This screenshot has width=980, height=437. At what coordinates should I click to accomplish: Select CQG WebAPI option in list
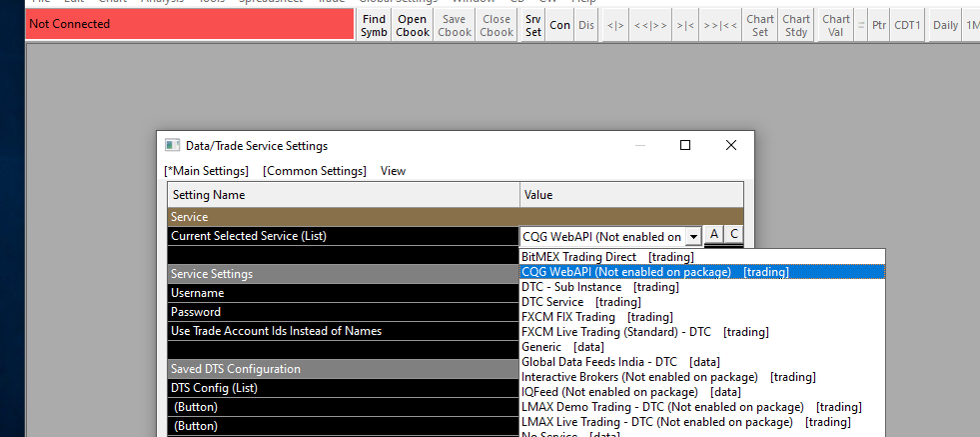tap(702, 272)
